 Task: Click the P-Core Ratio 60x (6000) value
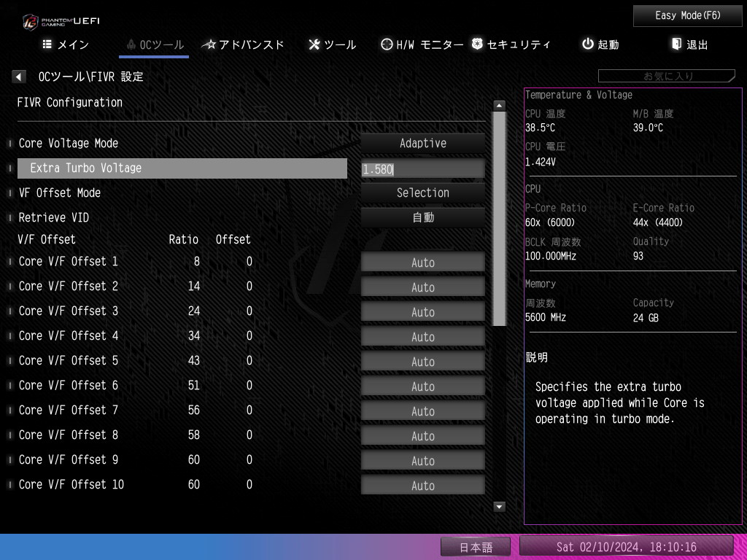point(550,222)
